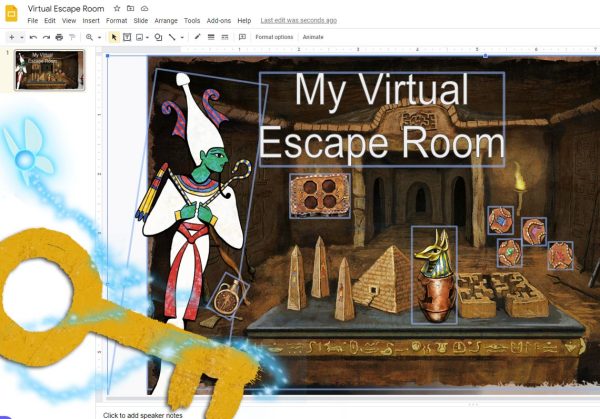Open the Slide menu
Viewport: 600px width, 419px height.
140,21
